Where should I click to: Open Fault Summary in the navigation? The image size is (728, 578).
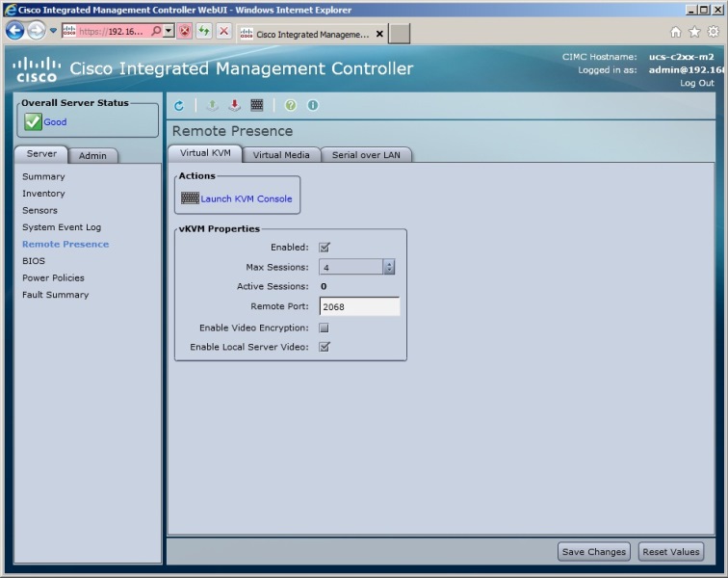[x=55, y=295]
